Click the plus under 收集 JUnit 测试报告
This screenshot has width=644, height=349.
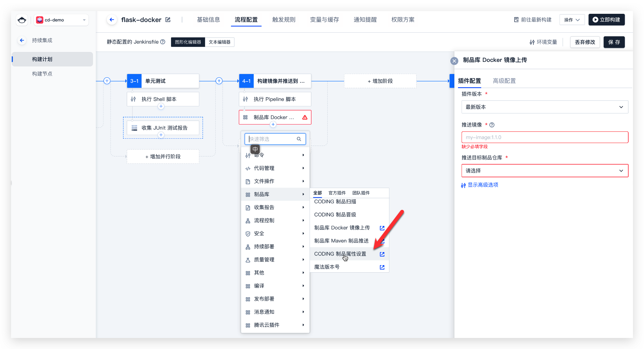161,135
